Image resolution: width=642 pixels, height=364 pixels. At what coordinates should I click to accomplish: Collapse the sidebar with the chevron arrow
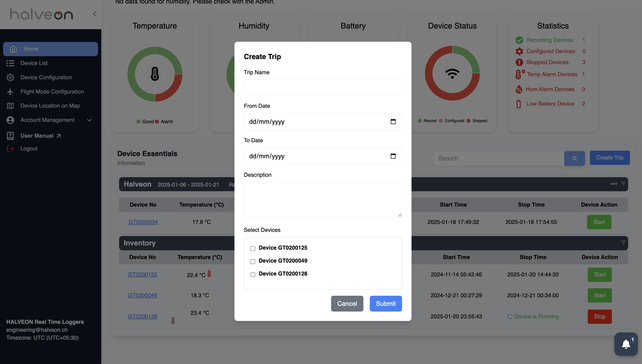[95, 14]
